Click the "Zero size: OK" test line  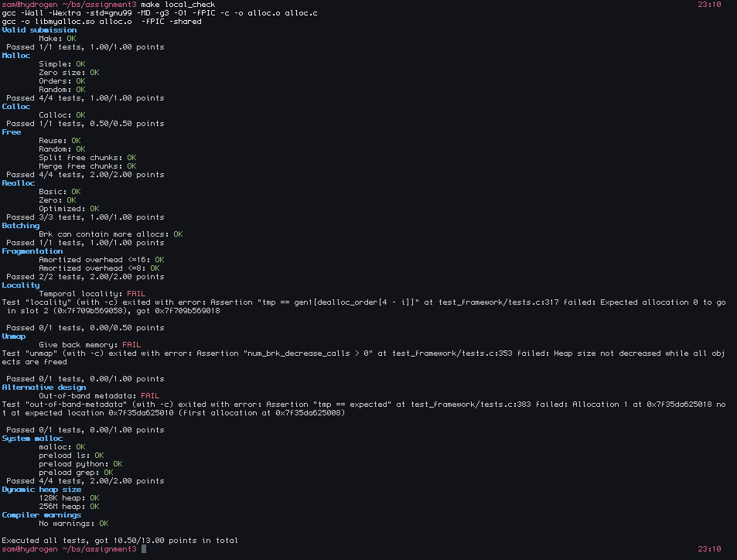coord(69,73)
